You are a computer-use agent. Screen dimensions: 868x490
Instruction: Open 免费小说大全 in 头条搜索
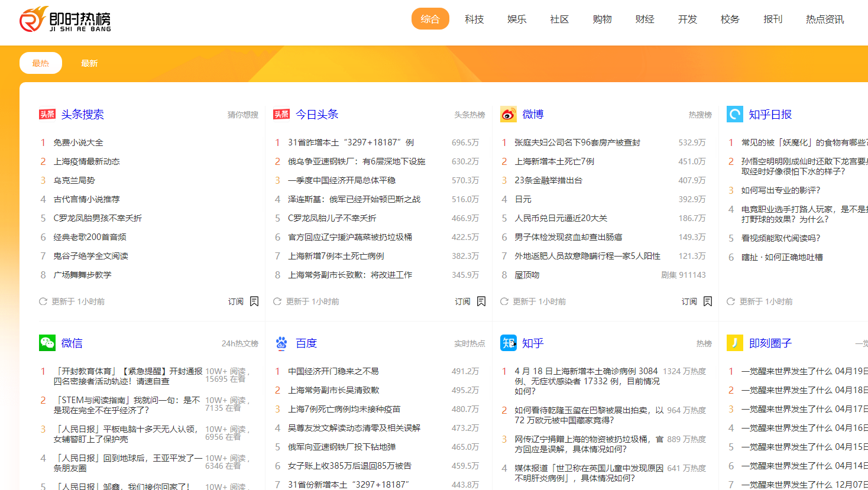click(x=79, y=142)
